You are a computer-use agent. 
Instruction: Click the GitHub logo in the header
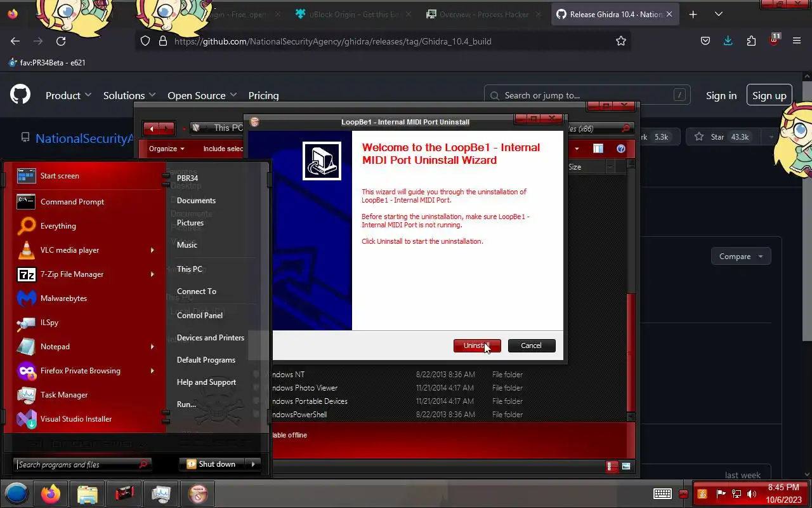pyautogui.click(x=20, y=95)
